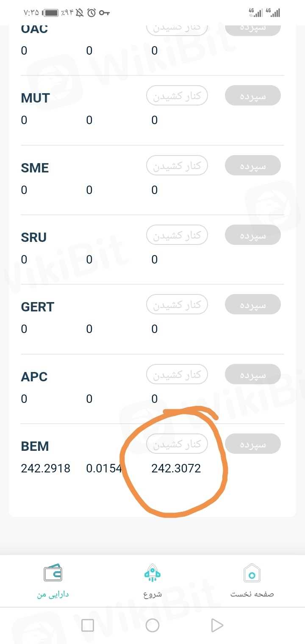Tap the alarm clock status bar icon
Viewport: 305px width, 644px height.
click(91, 13)
